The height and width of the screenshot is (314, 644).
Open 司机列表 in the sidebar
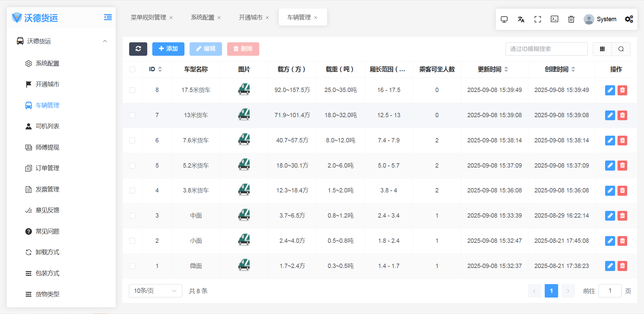(47, 126)
